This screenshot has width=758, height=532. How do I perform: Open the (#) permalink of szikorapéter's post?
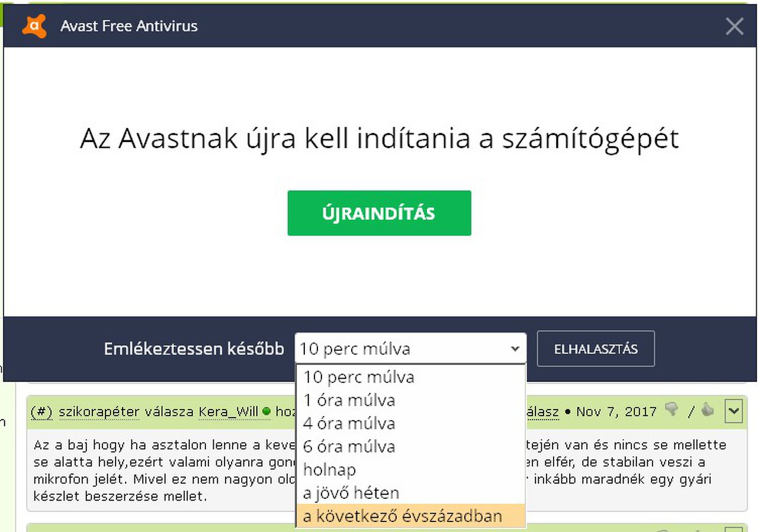[41, 411]
